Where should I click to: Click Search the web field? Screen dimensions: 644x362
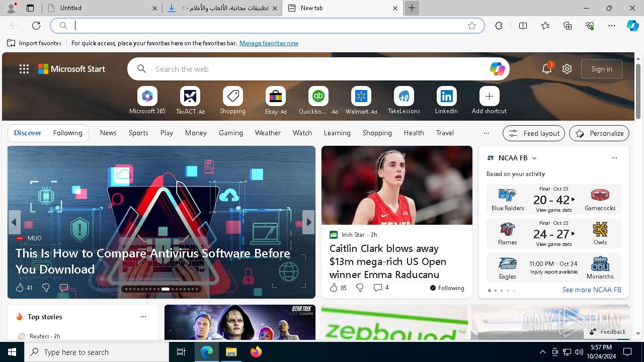tap(318, 69)
